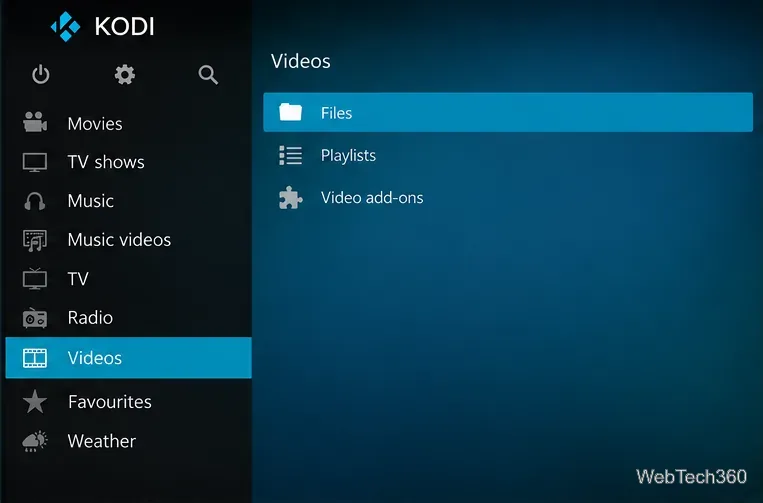
Task: Click the Weather cloud icon
Action: (35, 441)
